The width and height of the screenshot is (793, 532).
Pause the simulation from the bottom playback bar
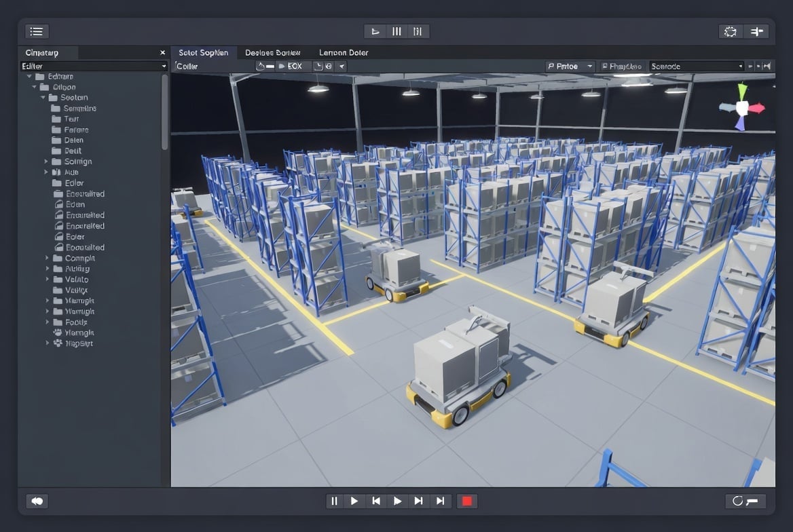pos(333,501)
